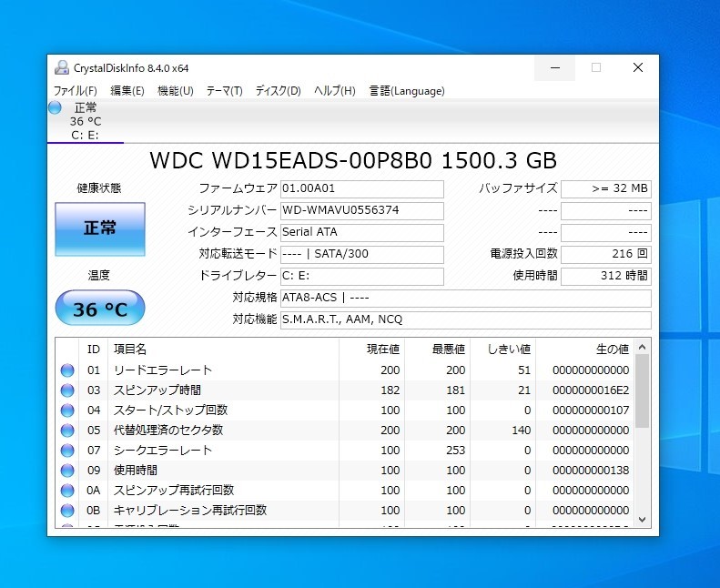Viewport: 720px width, 588px height.
Task: Click the ID column header
Action: [94, 350]
